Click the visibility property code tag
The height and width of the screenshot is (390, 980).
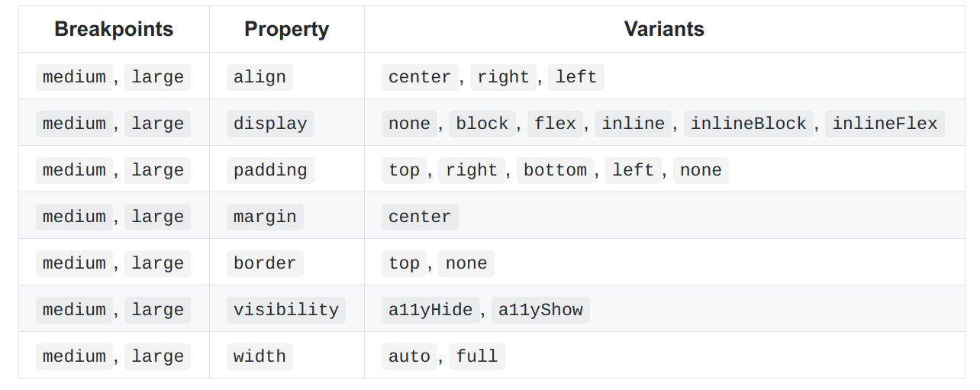(286, 310)
